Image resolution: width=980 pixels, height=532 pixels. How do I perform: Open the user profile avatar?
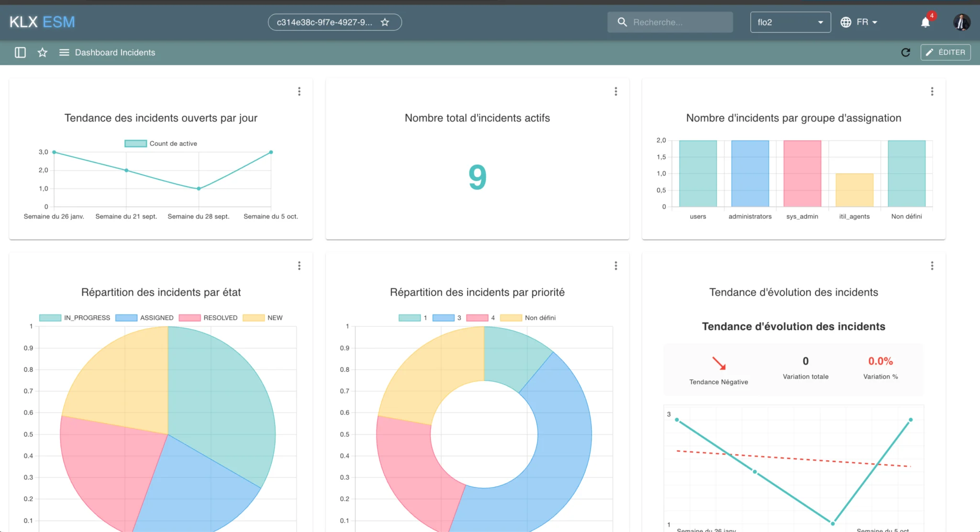961,22
